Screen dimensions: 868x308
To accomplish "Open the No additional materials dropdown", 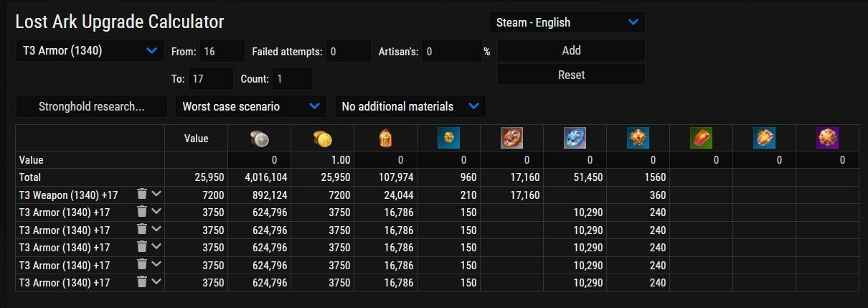I will click(x=410, y=106).
